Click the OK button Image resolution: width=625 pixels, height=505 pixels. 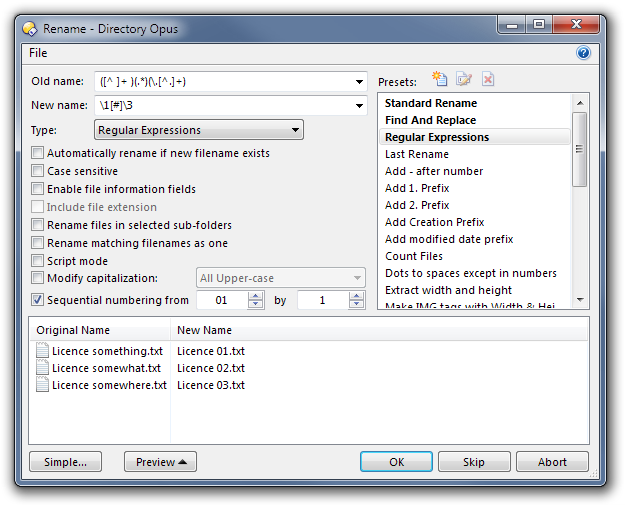396,462
